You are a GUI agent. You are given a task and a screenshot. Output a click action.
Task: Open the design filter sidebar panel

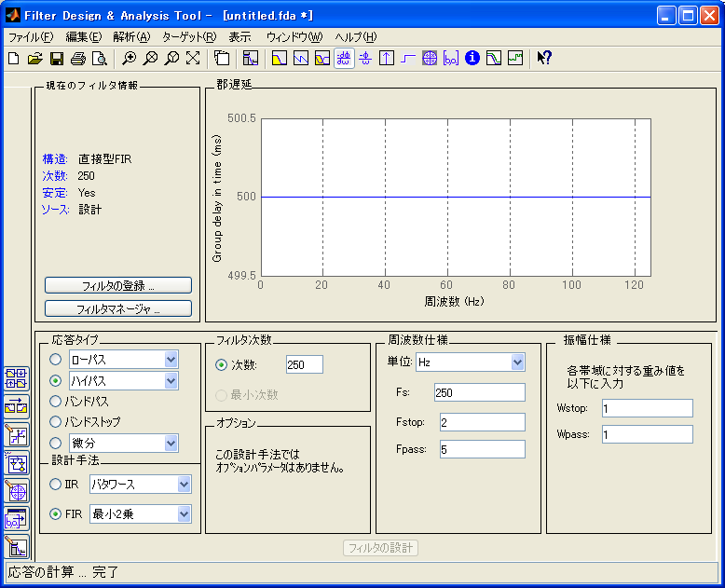tap(17, 547)
